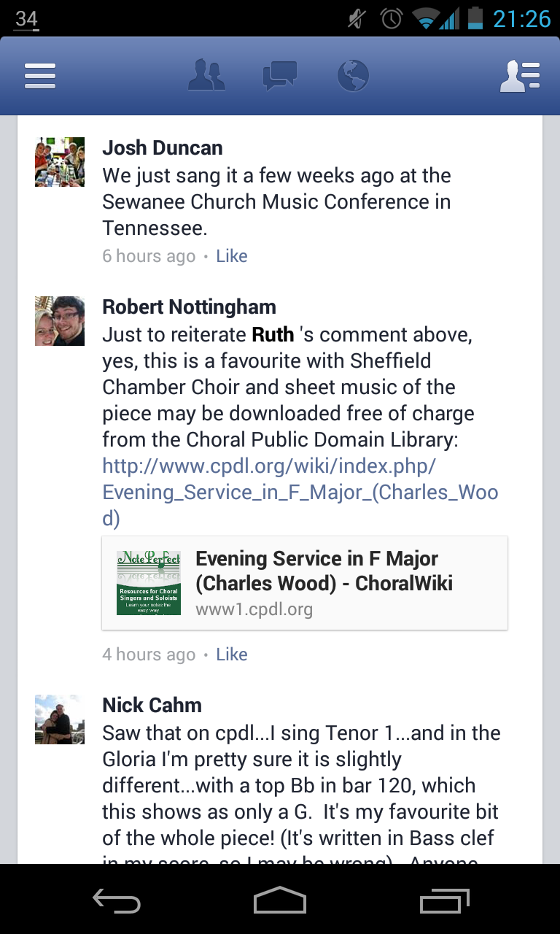Open the friends list sidebar icon
This screenshot has height=934, width=560.
520,76
